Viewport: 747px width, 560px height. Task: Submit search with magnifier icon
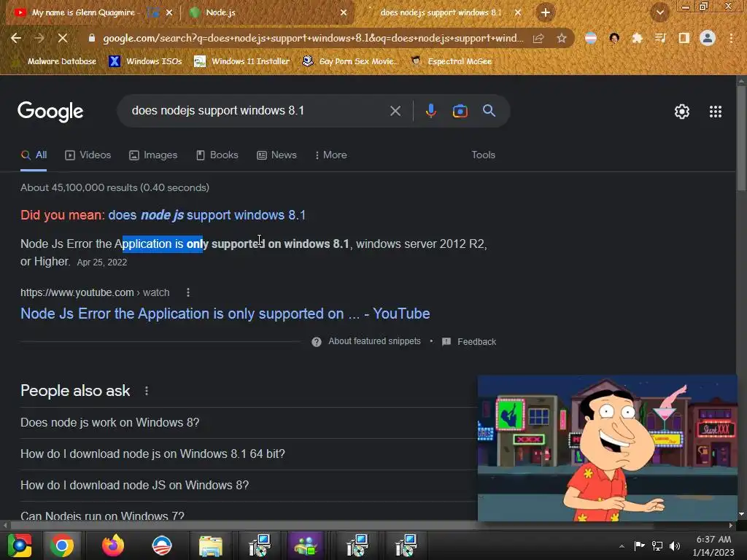(x=489, y=111)
